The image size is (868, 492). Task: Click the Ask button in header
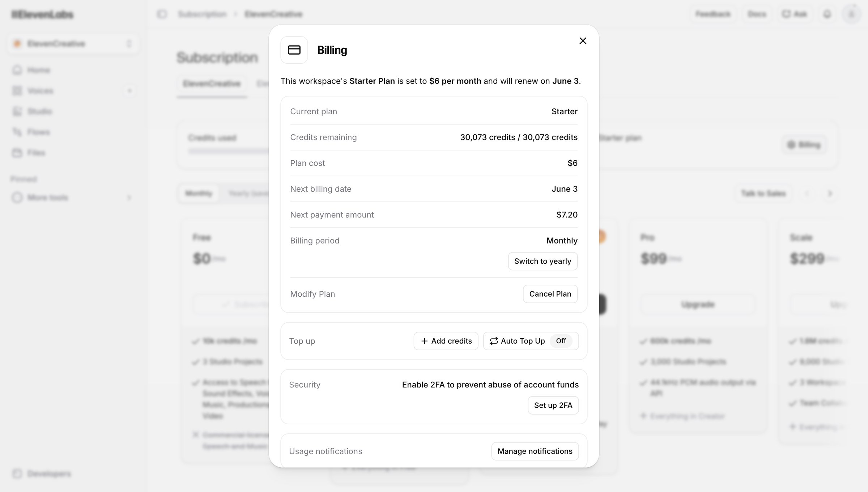795,14
